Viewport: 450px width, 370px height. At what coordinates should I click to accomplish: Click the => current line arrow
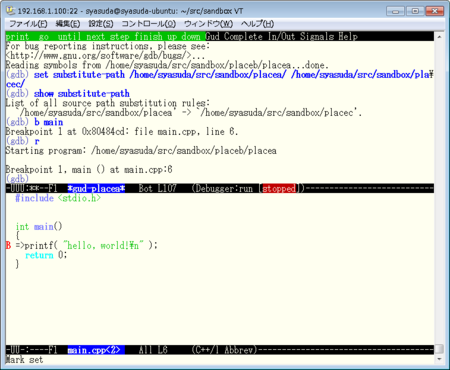click(20, 246)
